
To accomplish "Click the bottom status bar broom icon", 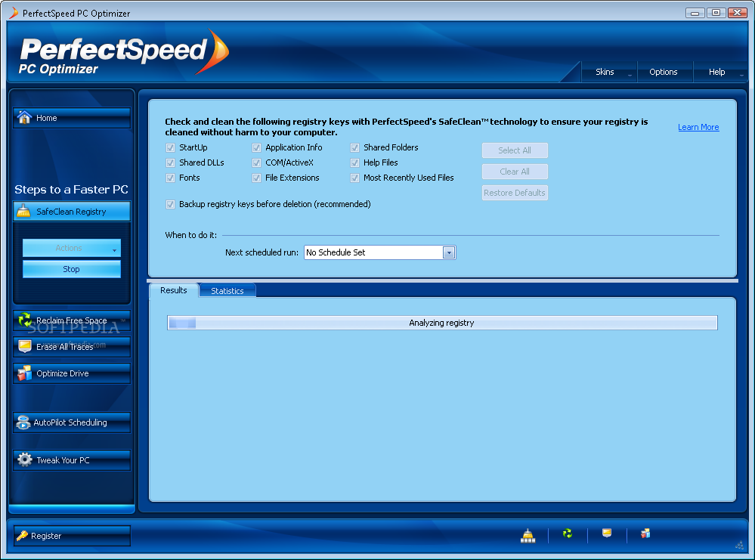I will (528, 535).
